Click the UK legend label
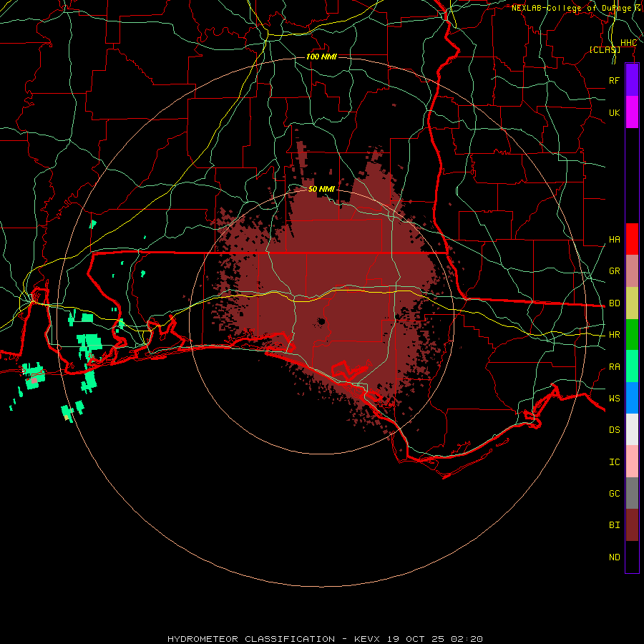Screen dimensions: 644x644 (614, 112)
